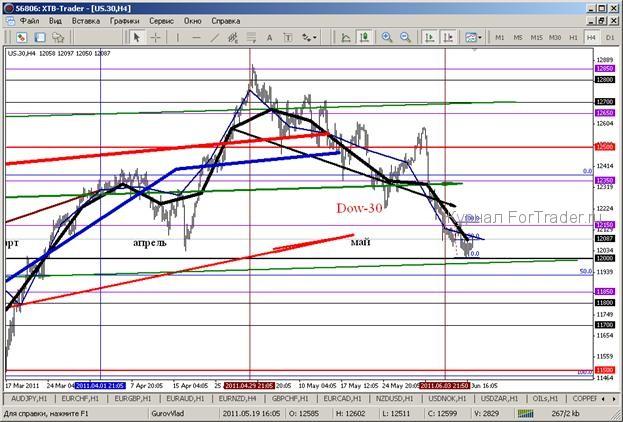
Task: Open the application icon in menu bar
Action: pyautogui.click(x=10, y=21)
